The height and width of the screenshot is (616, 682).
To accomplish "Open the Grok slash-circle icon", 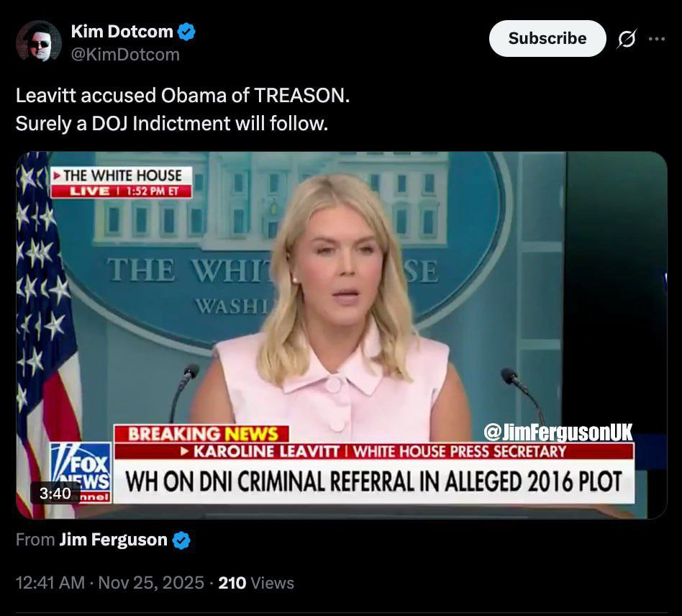I will (627, 39).
